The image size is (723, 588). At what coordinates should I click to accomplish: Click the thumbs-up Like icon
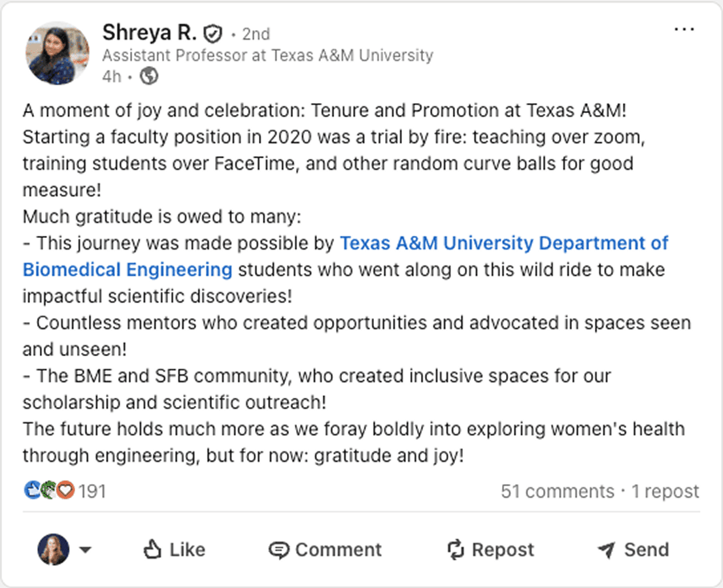click(152, 549)
